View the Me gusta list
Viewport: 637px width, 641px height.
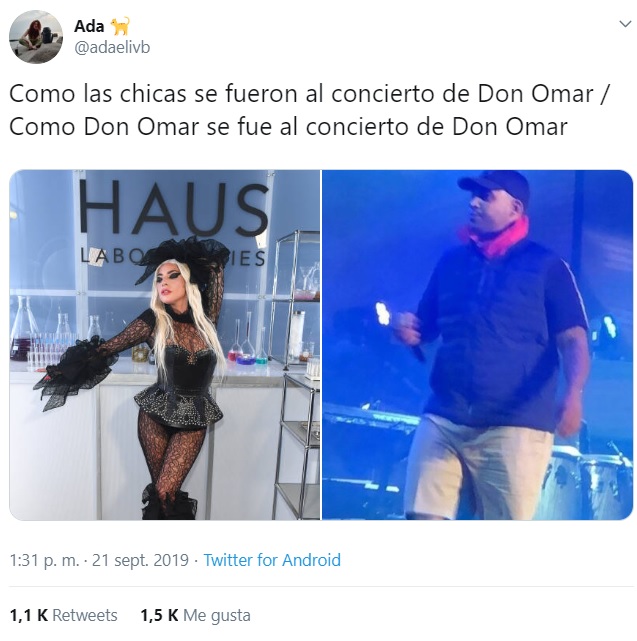coord(217,616)
